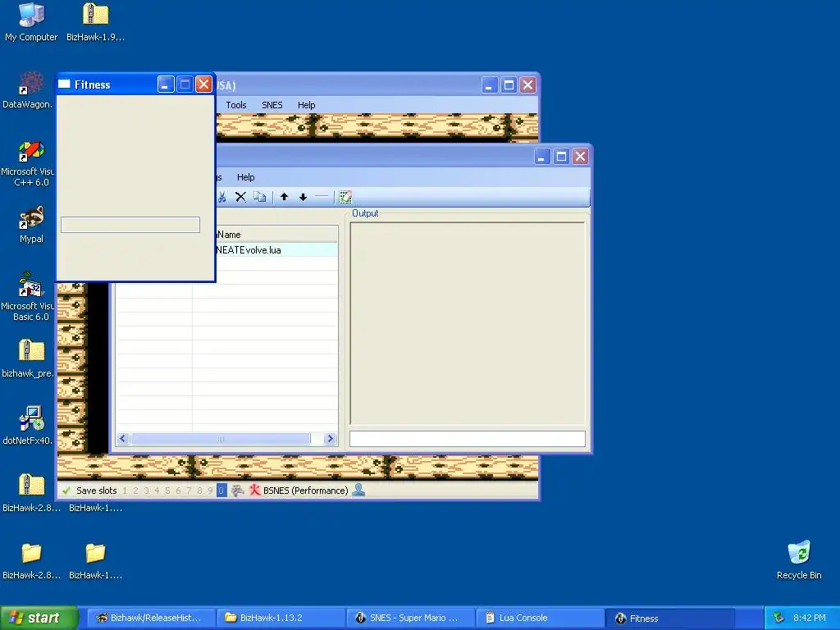Switch to Bizhawk/ReleaseHist taskbar item
Image resolution: width=840 pixels, height=630 pixels.
150,619
